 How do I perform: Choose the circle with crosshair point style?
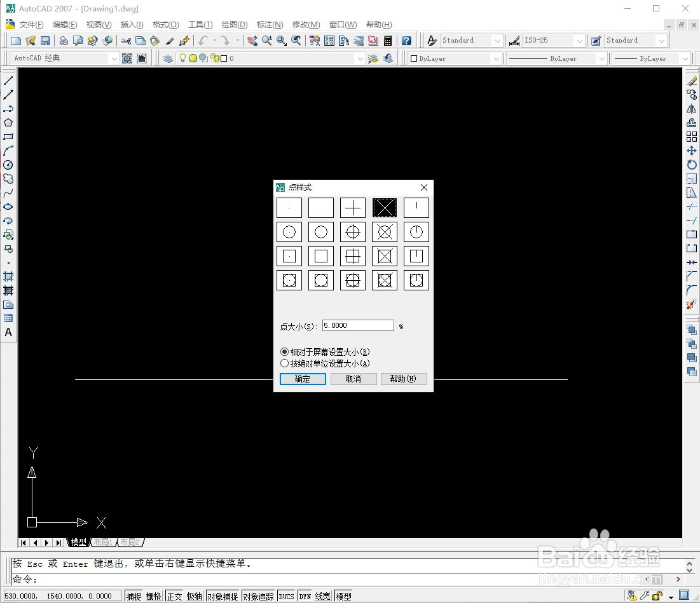pos(353,232)
